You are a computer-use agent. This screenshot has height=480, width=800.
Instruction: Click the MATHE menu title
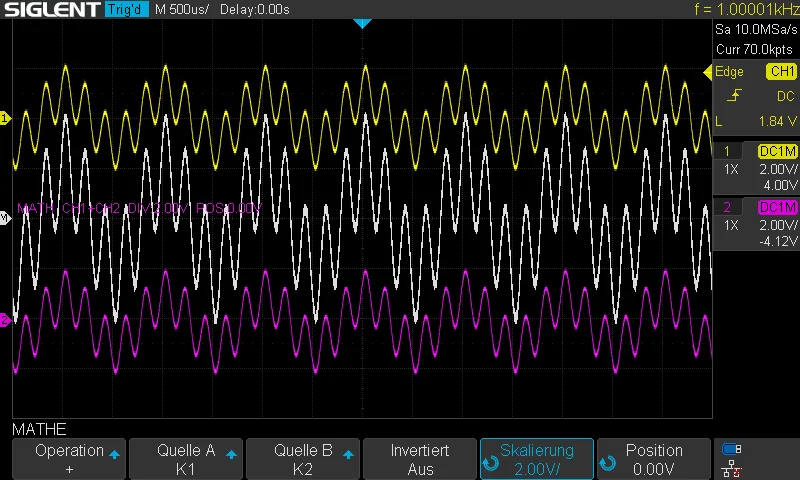click(39, 429)
